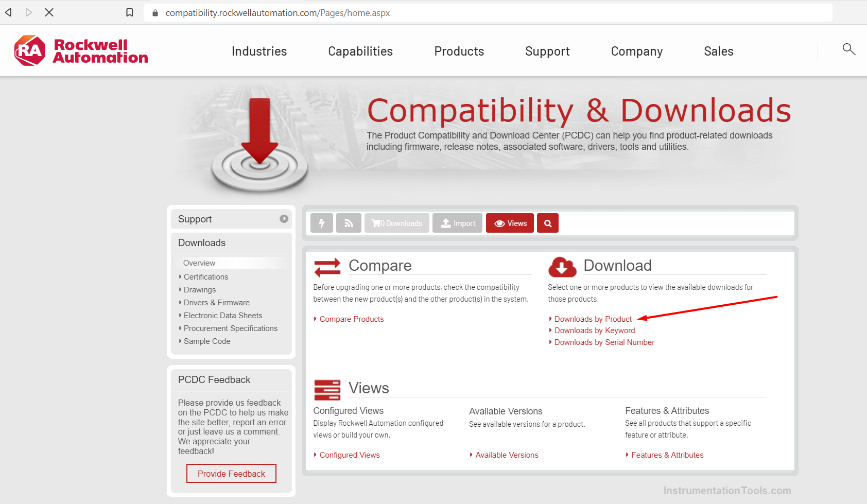Open the Support top menu
Screen dimensions: 867x504
(547, 51)
